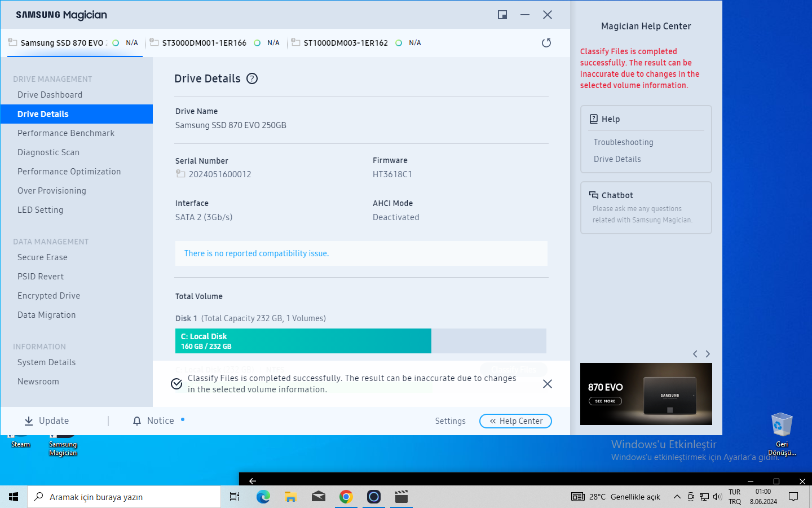Open the clapperboard video app on the taskbar
This screenshot has width=812, height=508.
coord(401,497)
